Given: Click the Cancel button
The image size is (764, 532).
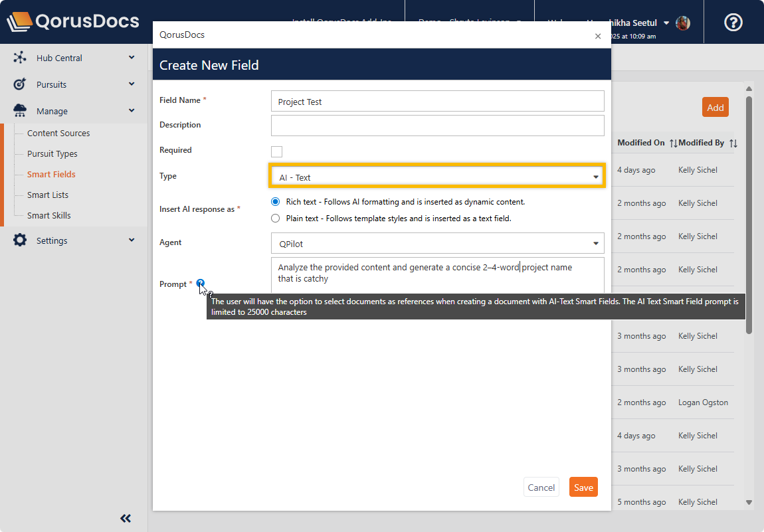Looking at the screenshot, I should point(541,488).
